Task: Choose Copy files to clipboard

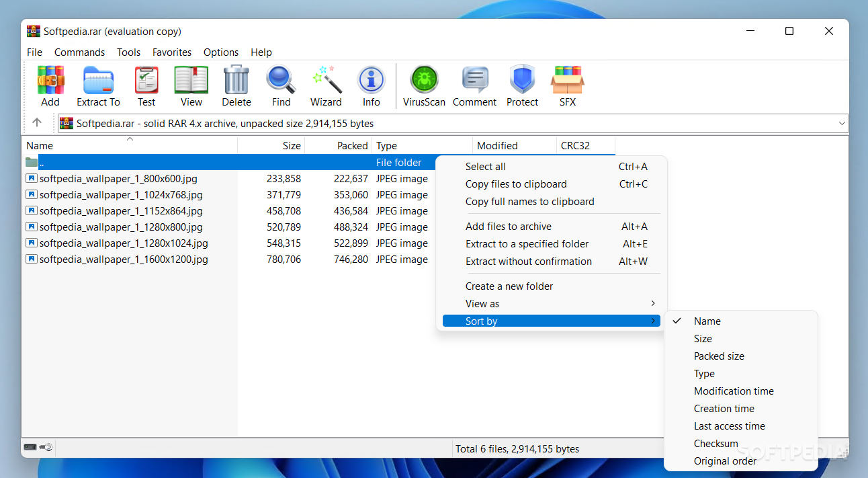Action: (x=552, y=184)
